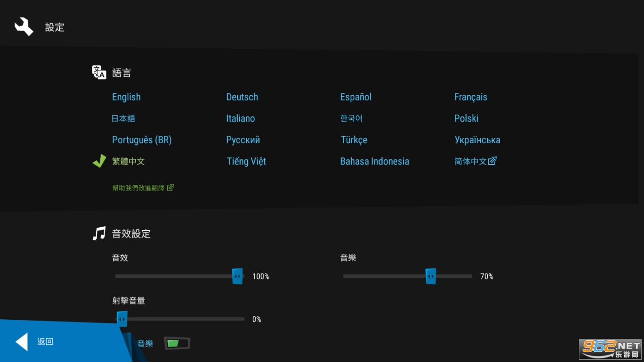
Task: Click the 音樂 volume slider handle
Action: pyautogui.click(x=431, y=276)
